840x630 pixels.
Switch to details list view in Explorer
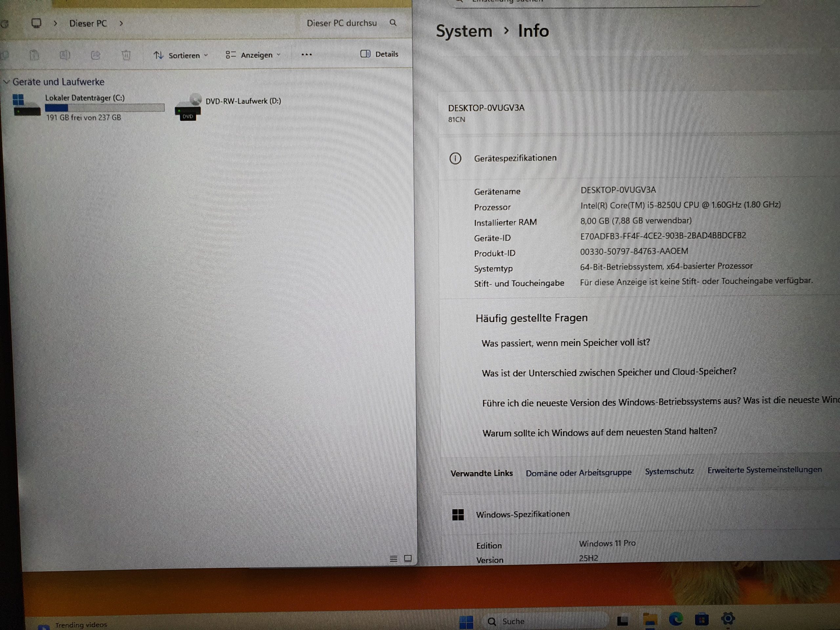[x=393, y=558]
